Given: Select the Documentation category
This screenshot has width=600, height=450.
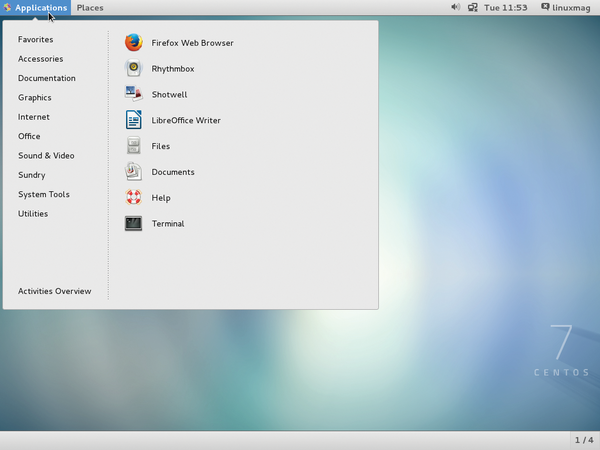Looking at the screenshot, I should point(47,78).
